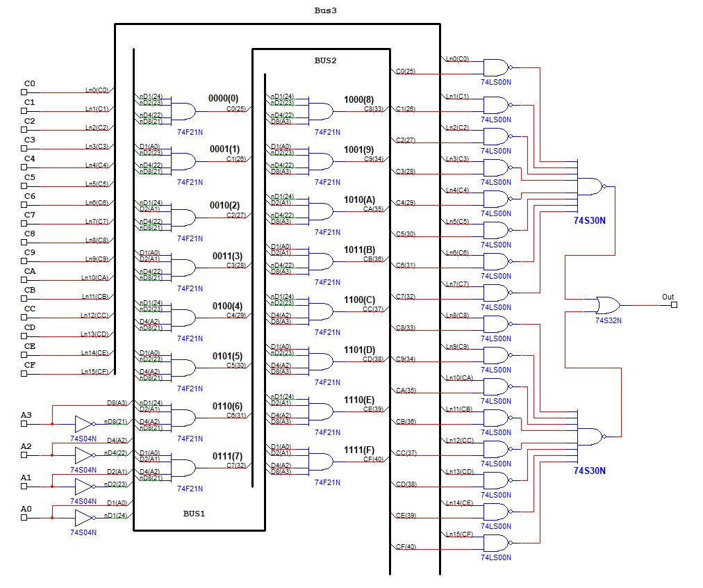Select the BUS2 label text
The width and height of the screenshot is (703, 588).
[x=325, y=60]
